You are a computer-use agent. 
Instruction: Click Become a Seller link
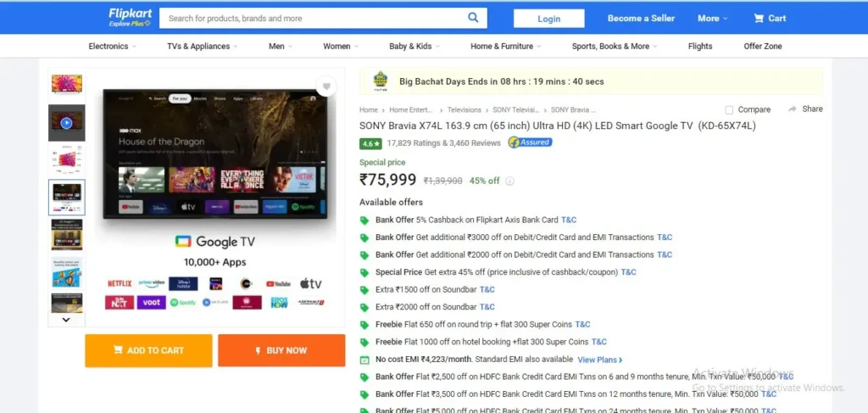pyautogui.click(x=641, y=19)
